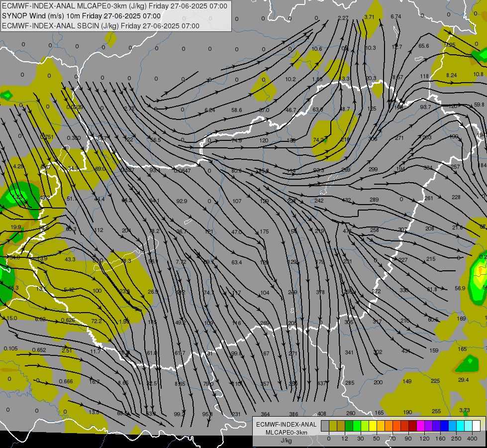Click the legend label ECMWF-INDEX-ANAL
487x448 pixels.
pos(286,425)
